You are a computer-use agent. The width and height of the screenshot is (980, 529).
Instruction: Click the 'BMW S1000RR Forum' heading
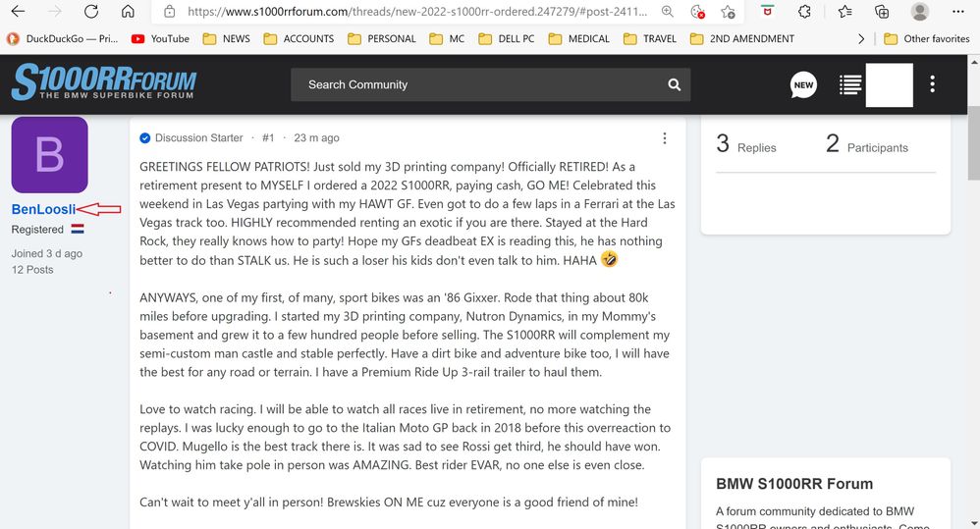click(794, 484)
